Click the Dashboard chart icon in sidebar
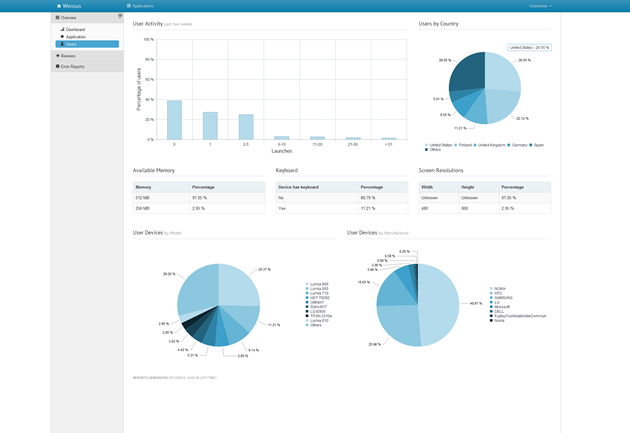Viewport: 630px width, 433px height. point(62,30)
